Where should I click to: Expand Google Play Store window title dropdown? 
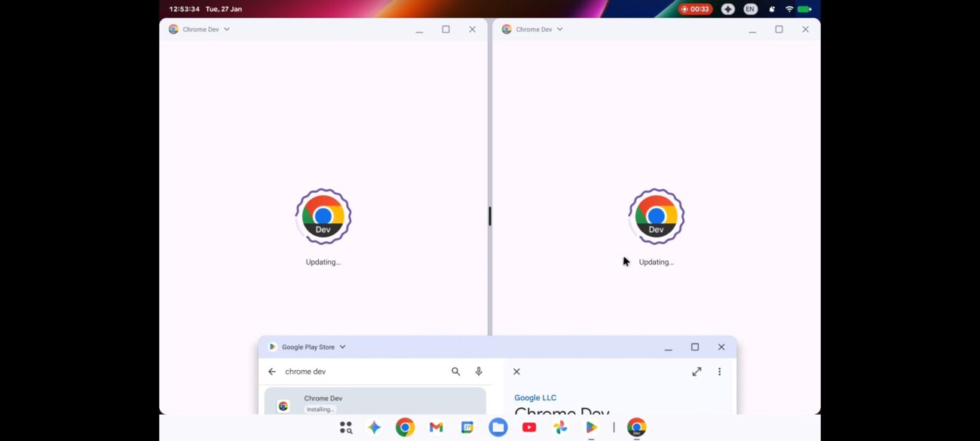(x=342, y=347)
